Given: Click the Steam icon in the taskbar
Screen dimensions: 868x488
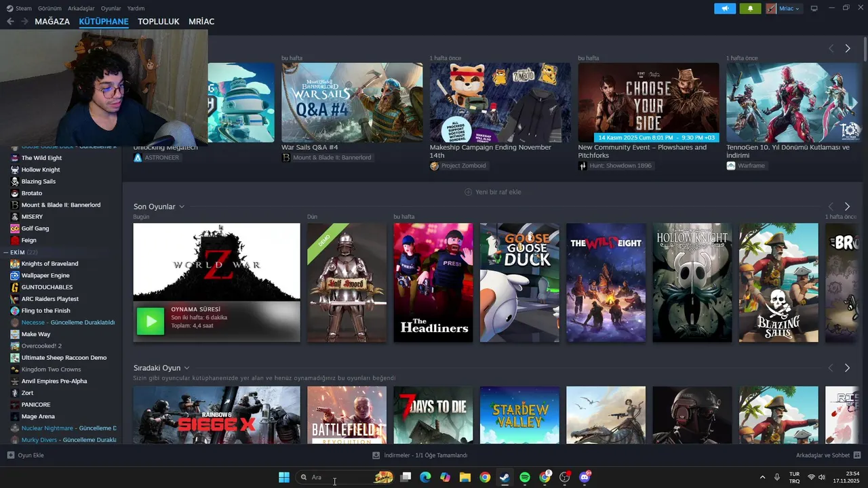Looking at the screenshot, I should [505, 477].
